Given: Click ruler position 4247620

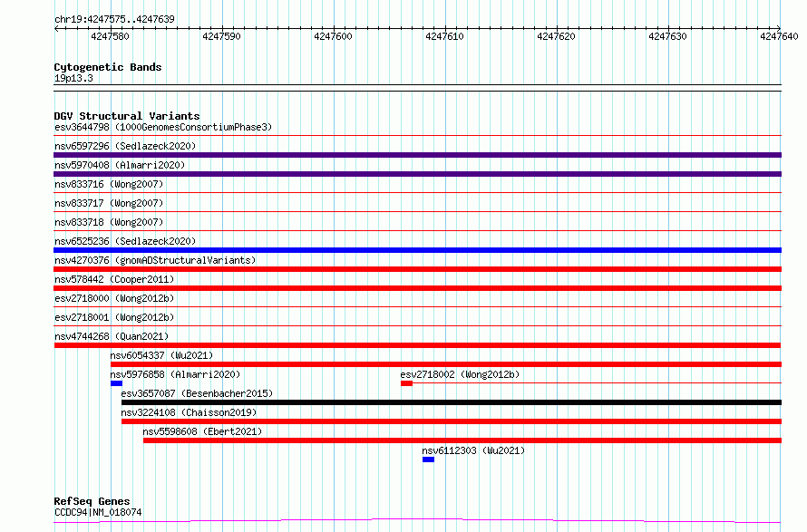Looking at the screenshot, I should coord(557,36).
